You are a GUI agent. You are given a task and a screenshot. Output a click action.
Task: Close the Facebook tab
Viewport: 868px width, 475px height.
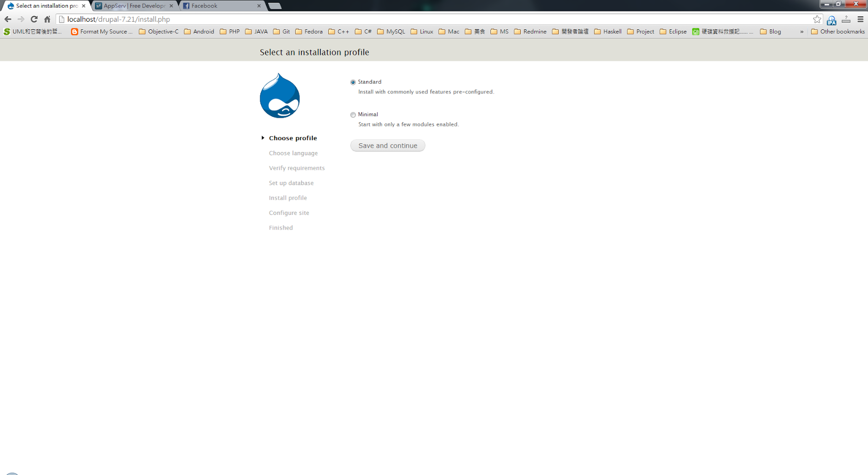(259, 6)
